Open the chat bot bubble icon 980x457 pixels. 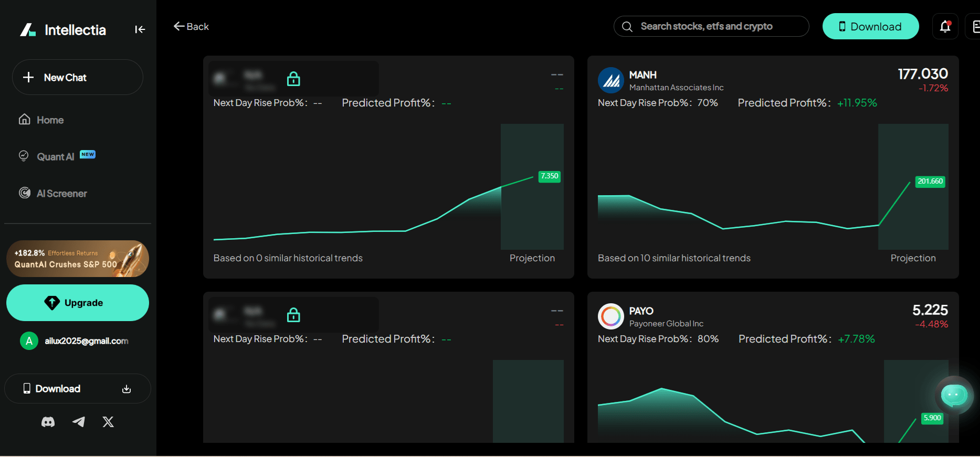click(954, 395)
